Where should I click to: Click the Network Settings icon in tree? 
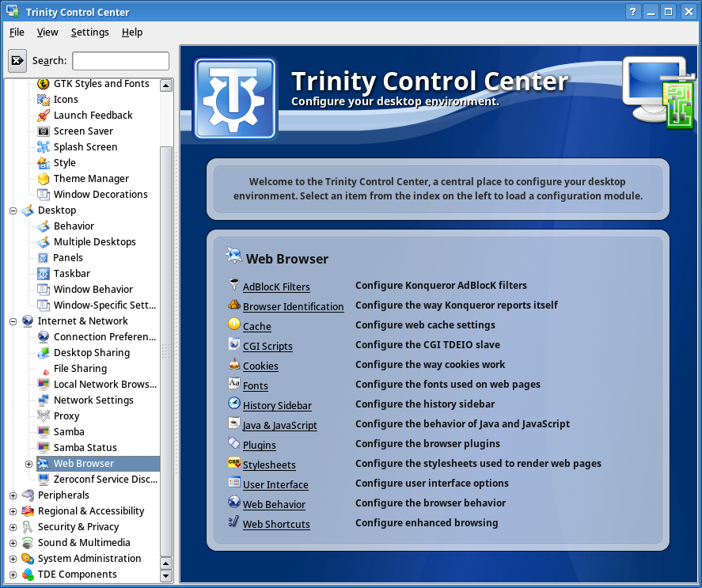44,400
